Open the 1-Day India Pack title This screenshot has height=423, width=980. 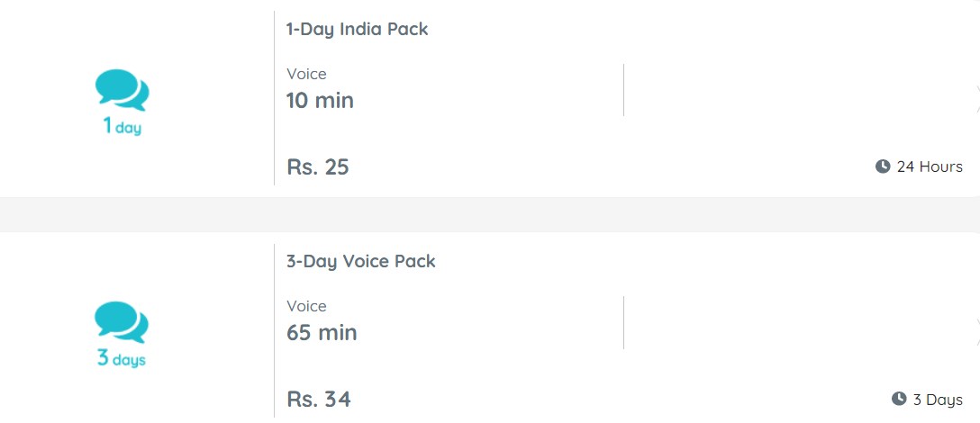357,30
